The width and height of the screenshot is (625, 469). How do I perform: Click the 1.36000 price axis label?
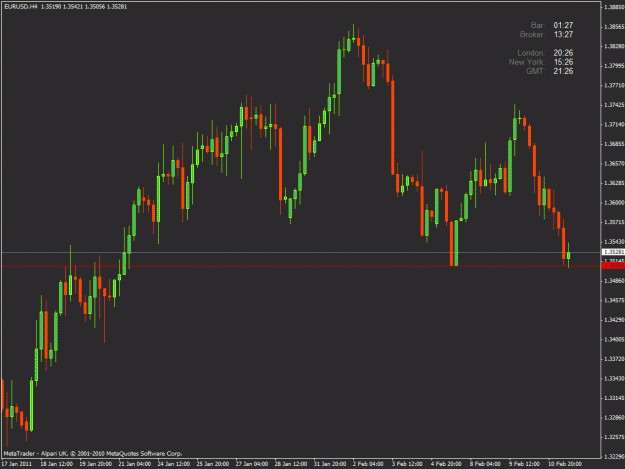[614, 203]
